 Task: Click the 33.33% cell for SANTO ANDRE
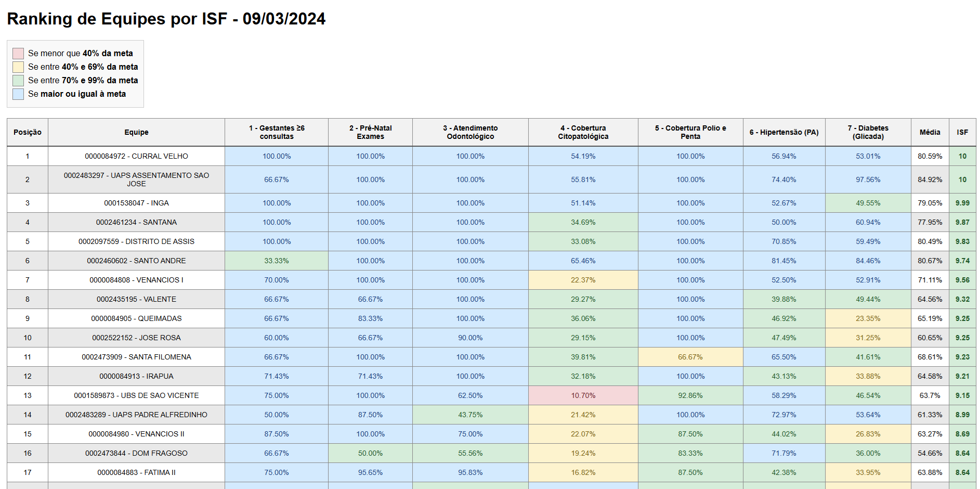pos(277,261)
